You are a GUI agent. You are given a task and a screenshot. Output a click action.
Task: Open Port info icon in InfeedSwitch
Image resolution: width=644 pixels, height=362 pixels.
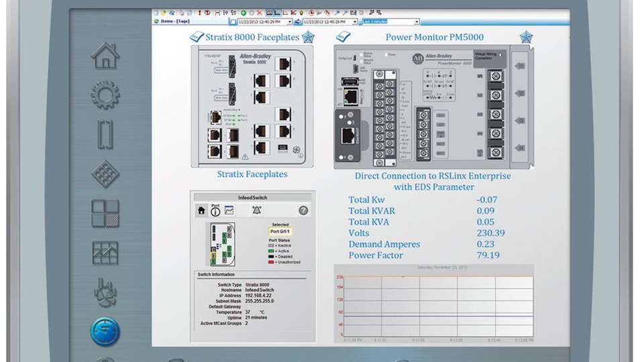click(x=215, y=210)
